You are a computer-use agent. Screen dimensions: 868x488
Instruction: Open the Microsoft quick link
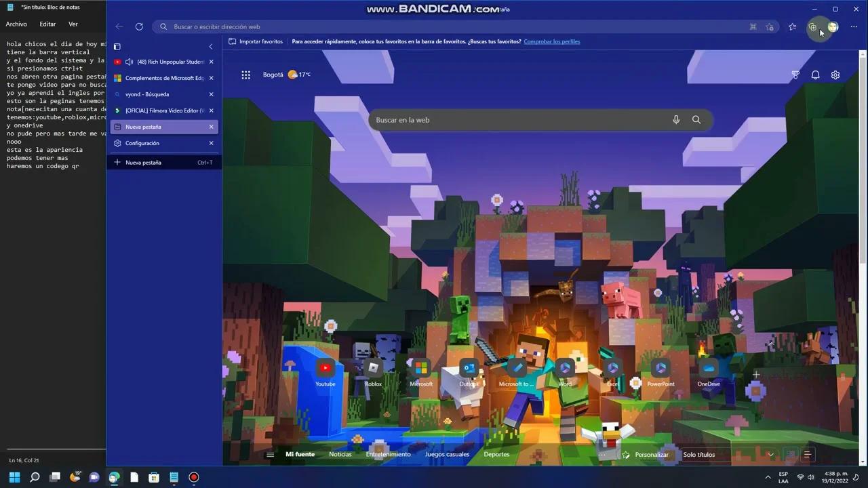coord(421,373)
